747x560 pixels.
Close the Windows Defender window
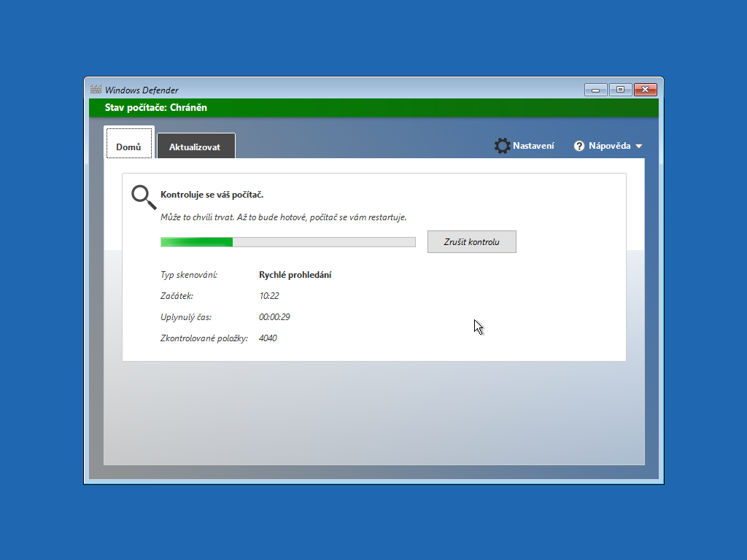tap(646, 90)
